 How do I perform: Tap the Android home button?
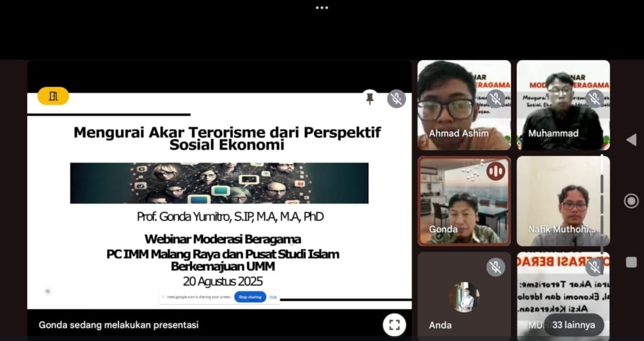tap(630, 201)
